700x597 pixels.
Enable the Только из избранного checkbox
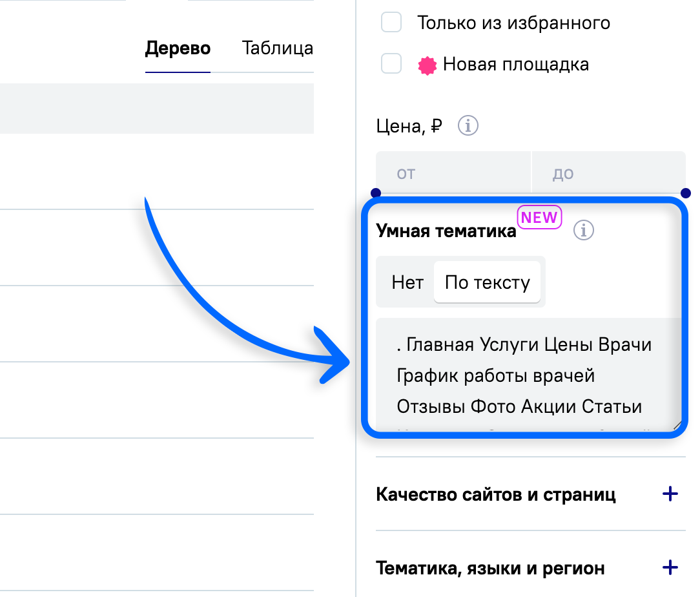point(391,23)
